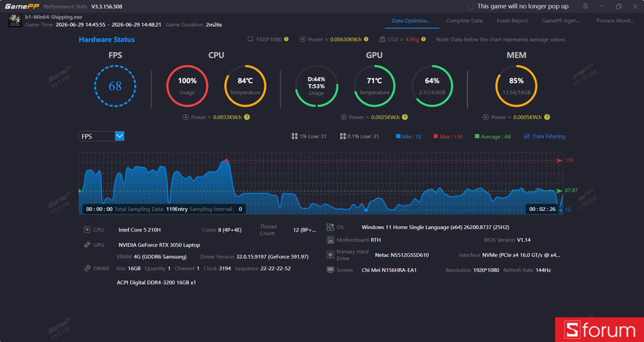Click the help icon after 0.00630KW.h
Screen dimensions: 644x342
pos(366,40)
